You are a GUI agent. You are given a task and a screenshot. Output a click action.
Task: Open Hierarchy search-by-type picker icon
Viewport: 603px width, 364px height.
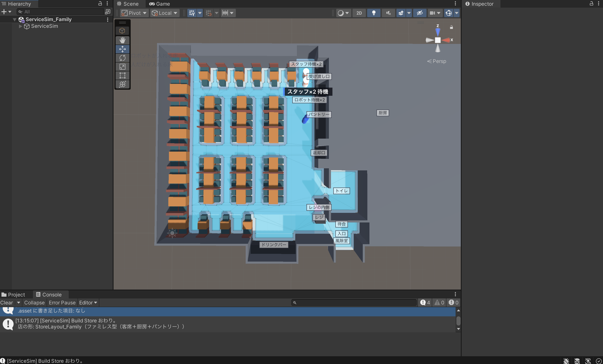click(107, 11)
